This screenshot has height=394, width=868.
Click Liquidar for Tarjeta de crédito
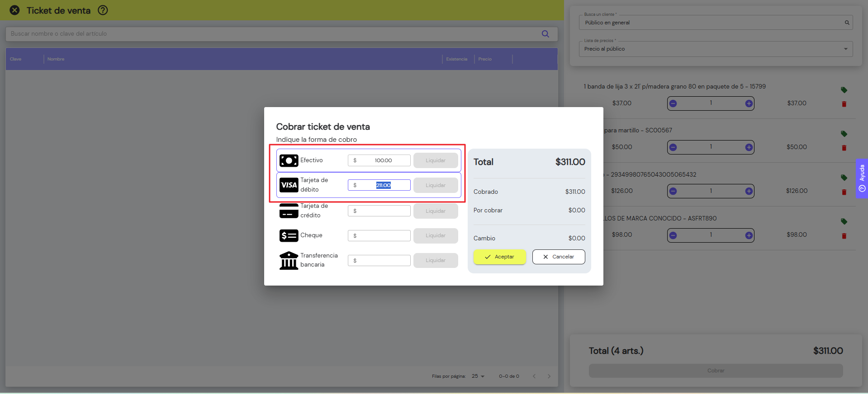point(436,211)
